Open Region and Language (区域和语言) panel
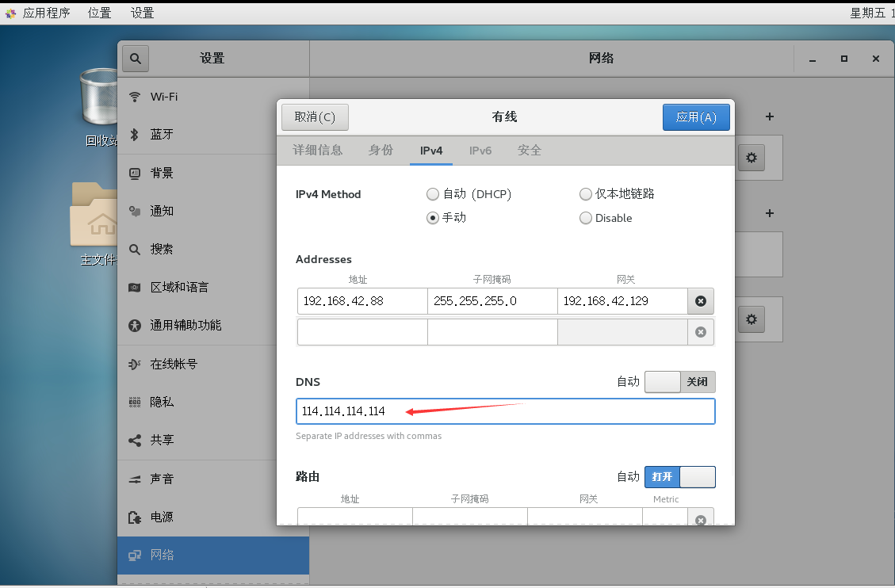895x588 pixels. coord(213,288)
